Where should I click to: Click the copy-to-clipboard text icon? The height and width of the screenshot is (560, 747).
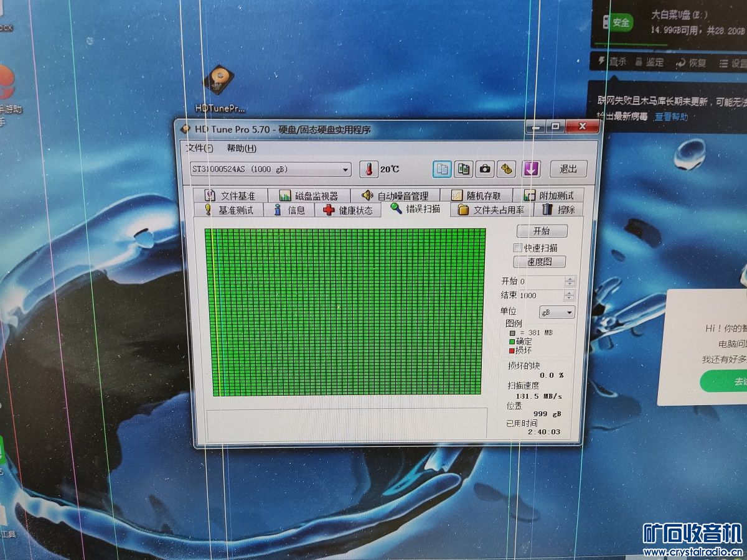[x=442, y=169]
